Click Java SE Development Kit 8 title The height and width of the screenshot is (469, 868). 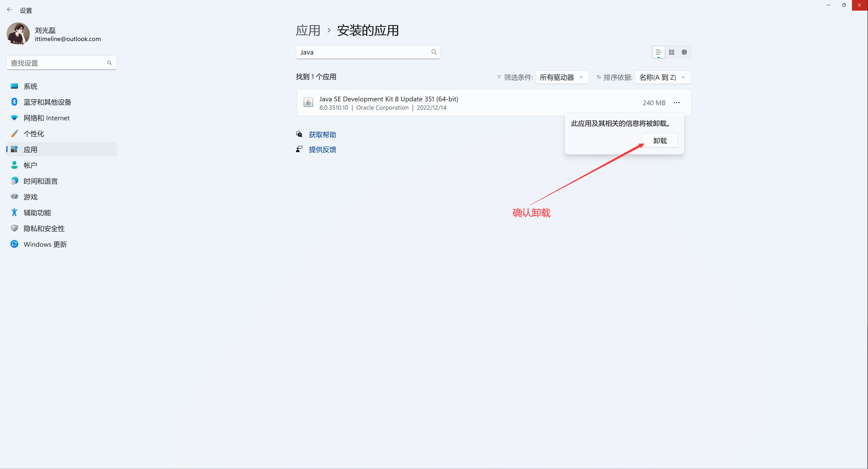(389, 99)
